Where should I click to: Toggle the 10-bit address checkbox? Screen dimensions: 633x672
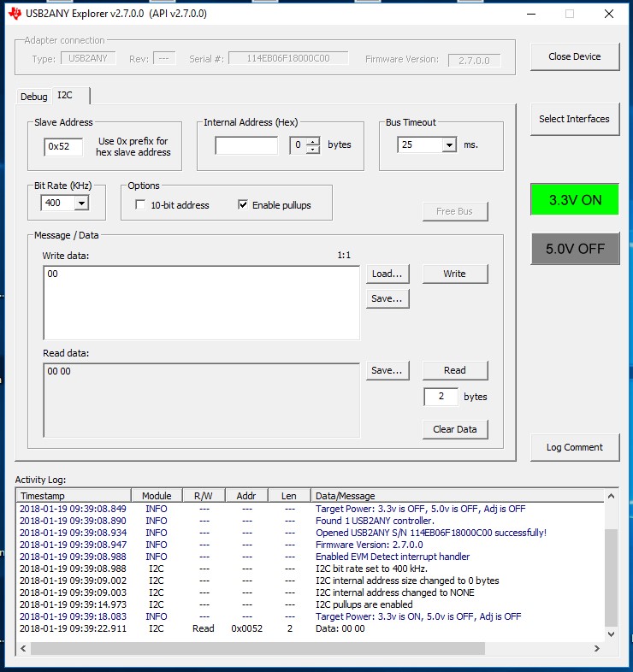(140, 205)
